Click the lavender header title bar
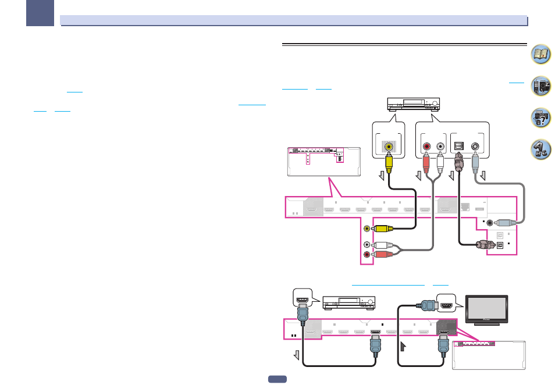 pos(294,20)
